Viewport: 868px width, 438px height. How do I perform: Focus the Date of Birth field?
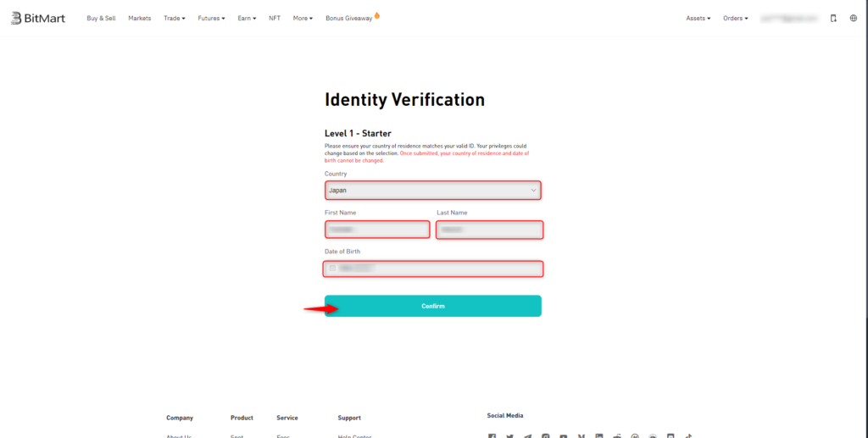pos(441,269)
